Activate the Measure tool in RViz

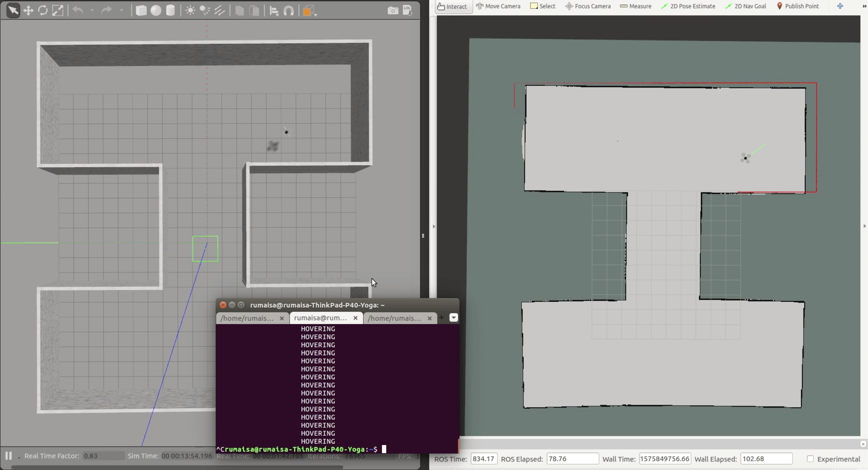(636, 6)
